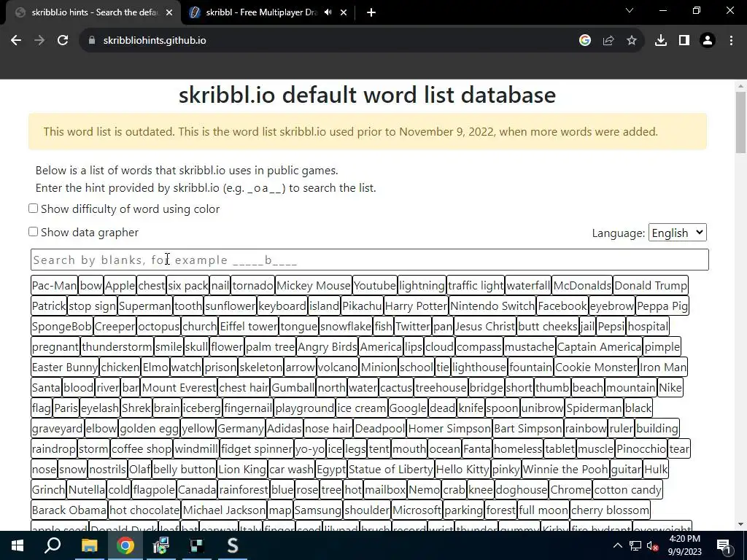Image resolution: width=747 pixels, height=560 pixels.
Task: Toggle the browser side panel icon
Action: (x=684, y=41)
